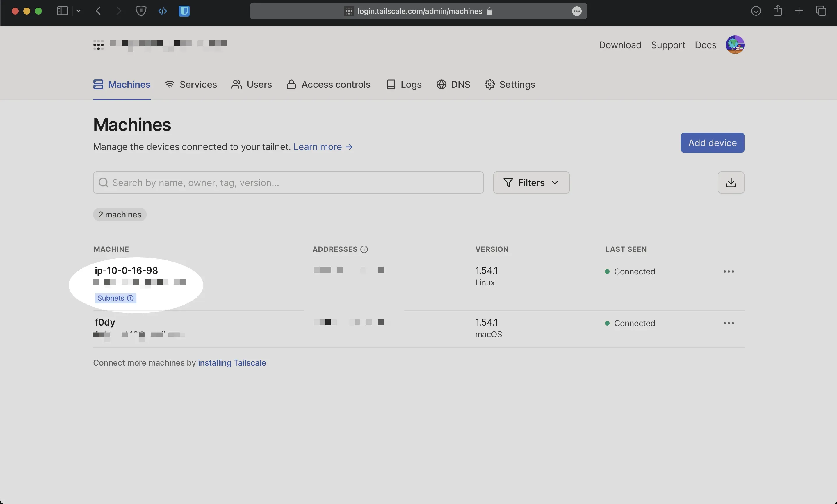Click the Add device button
The height and width of the screenshot is (504, 837).
click(712, 143)
